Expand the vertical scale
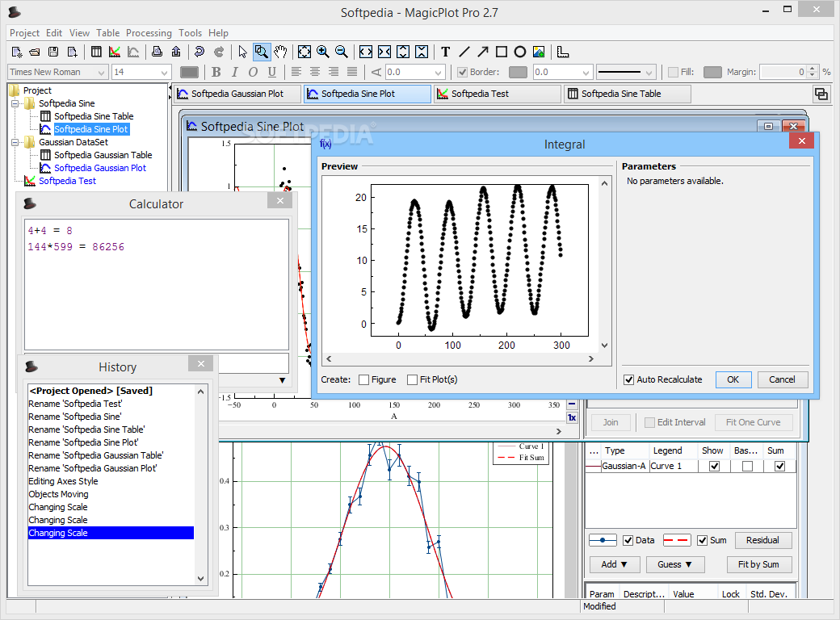840x620 pixels. 403,52
